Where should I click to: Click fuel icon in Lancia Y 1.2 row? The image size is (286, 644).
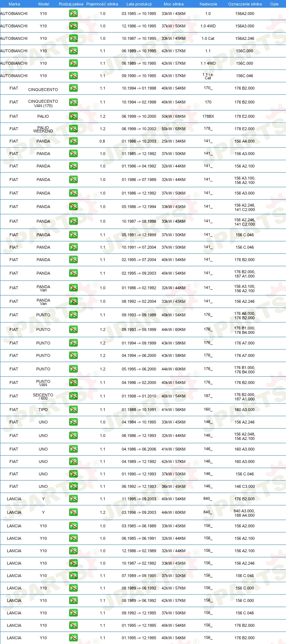[x=73, y=512]
